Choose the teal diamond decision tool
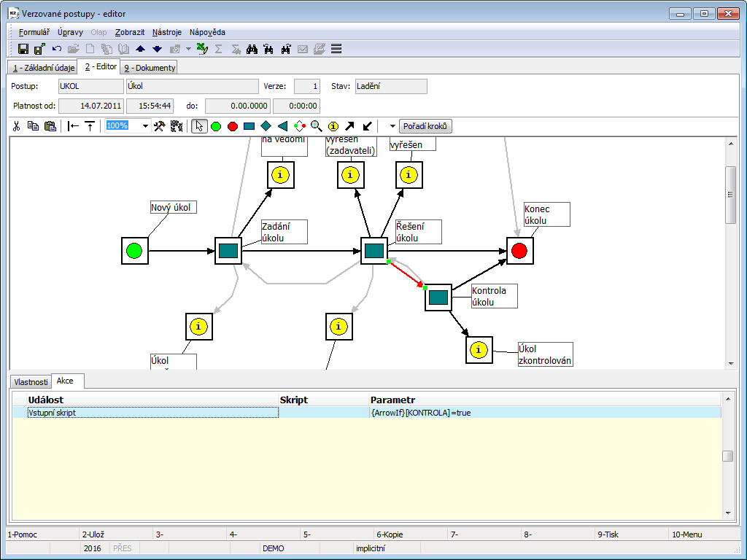Image resolution: width=747 pixels, height=560 pixels. 266,126
